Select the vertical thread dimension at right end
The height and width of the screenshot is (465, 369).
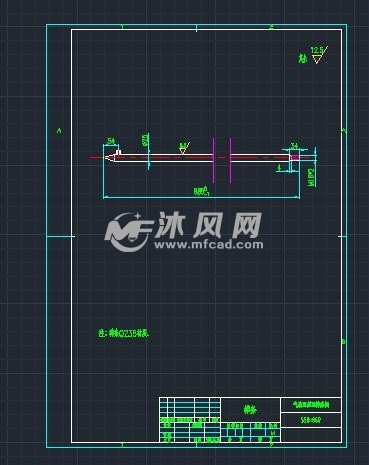tap(312, 176)
